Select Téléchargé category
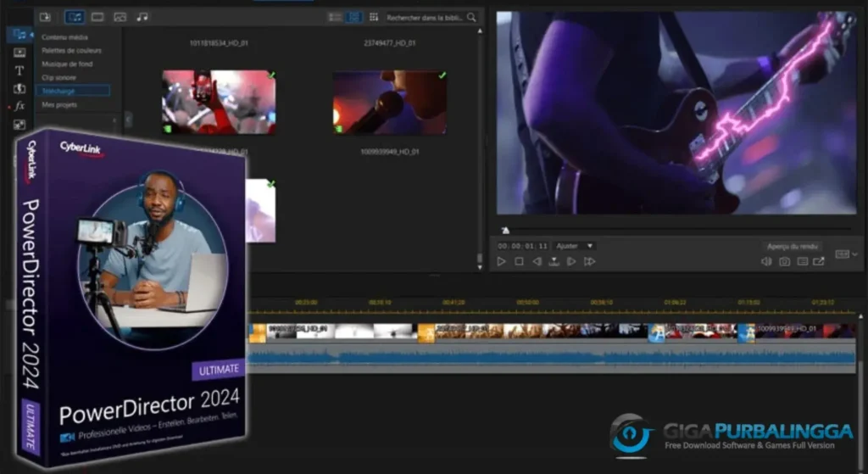This screenshot has height=474, width=868. (73, 91)
